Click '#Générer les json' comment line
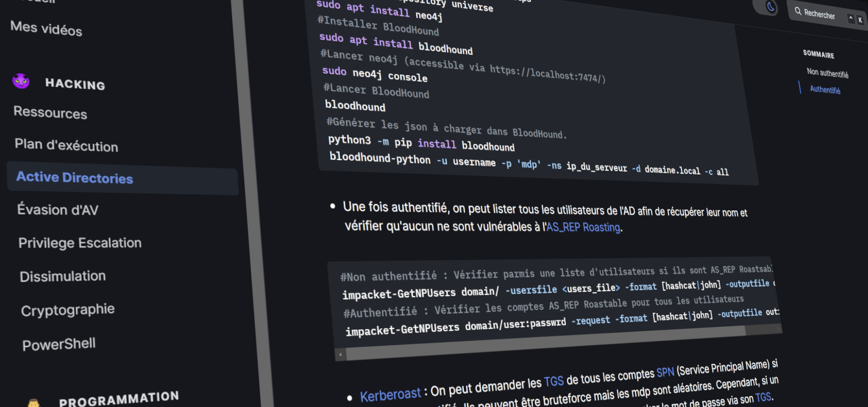Viewport: 868px width, 407px height. (446, 128)
